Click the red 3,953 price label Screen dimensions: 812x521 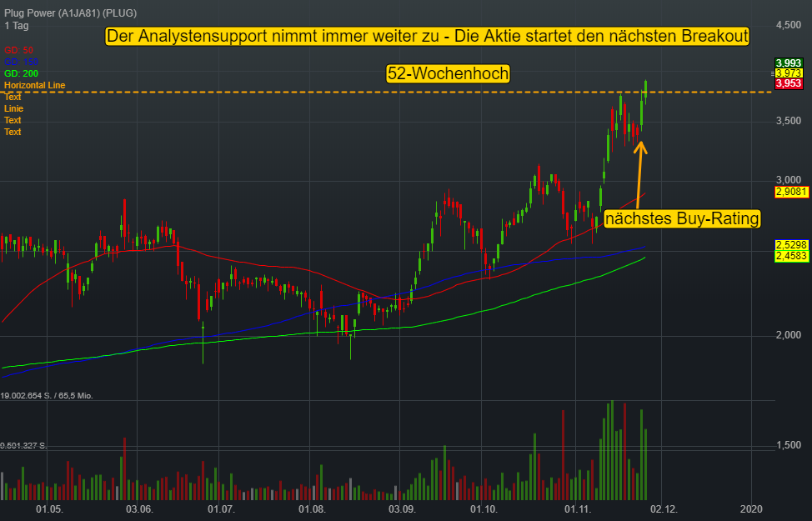[788, 83]
